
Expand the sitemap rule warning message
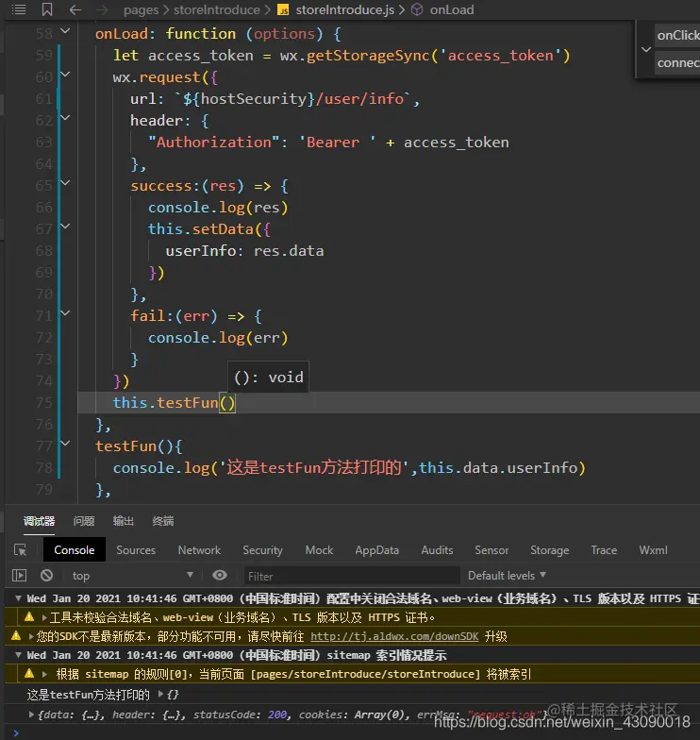pos(44,674)
